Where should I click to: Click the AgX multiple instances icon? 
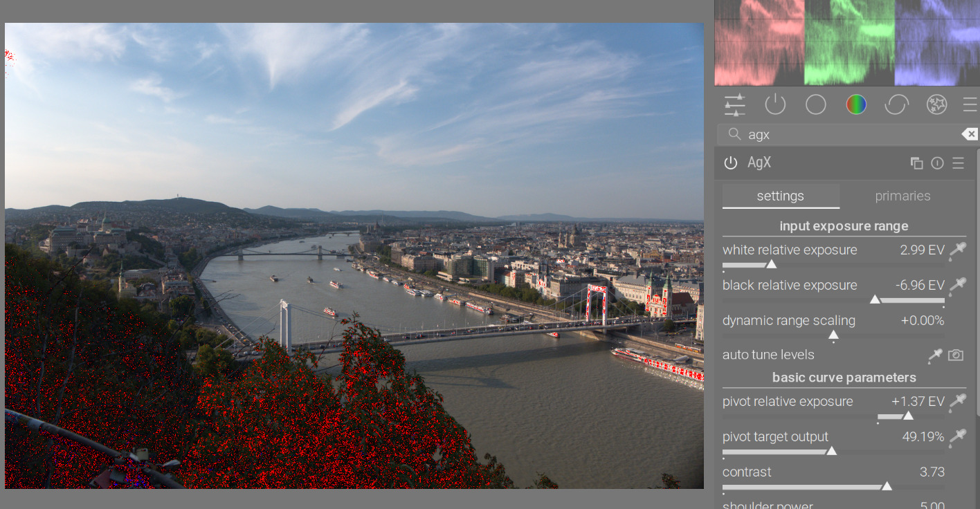coord(916,163)
